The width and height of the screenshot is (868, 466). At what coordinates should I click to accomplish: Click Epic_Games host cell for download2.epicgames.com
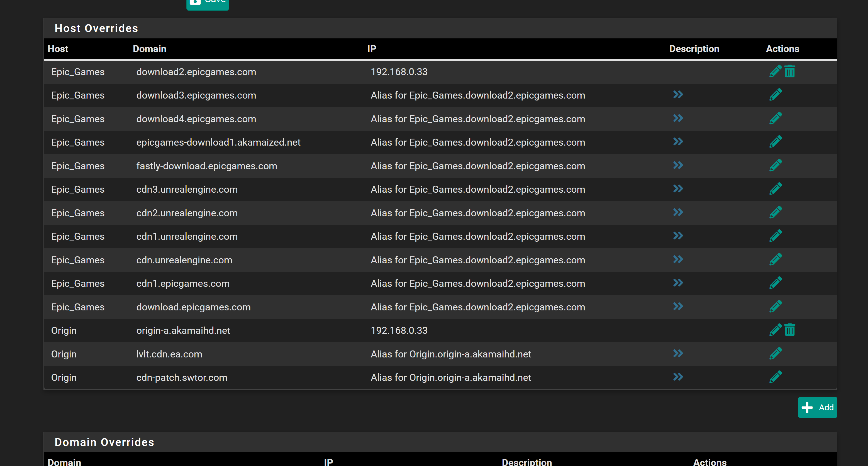[78, 72]
